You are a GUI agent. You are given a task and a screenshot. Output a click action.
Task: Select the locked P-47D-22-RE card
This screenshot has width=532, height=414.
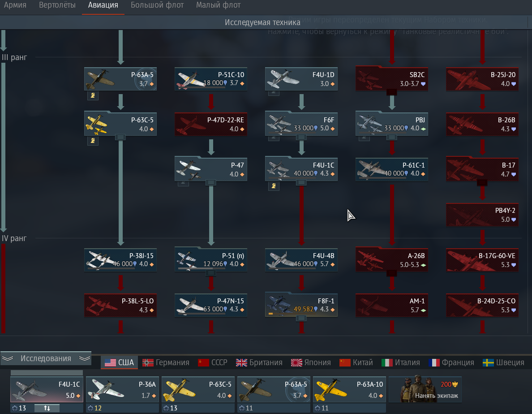click(211, 124)
